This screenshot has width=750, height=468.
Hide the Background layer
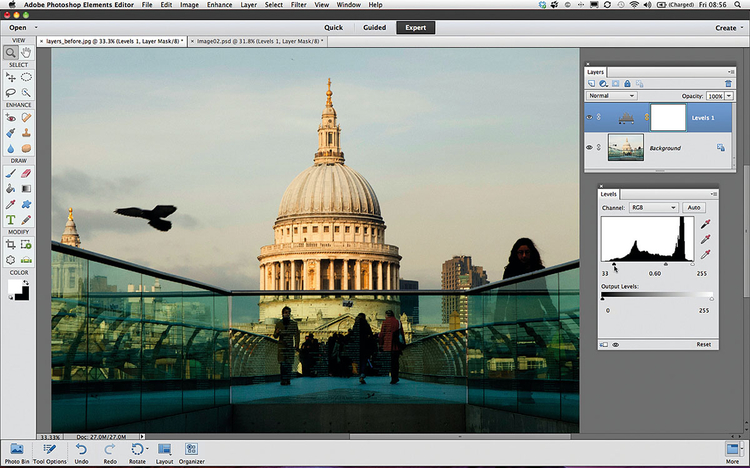tap(589, 147)
